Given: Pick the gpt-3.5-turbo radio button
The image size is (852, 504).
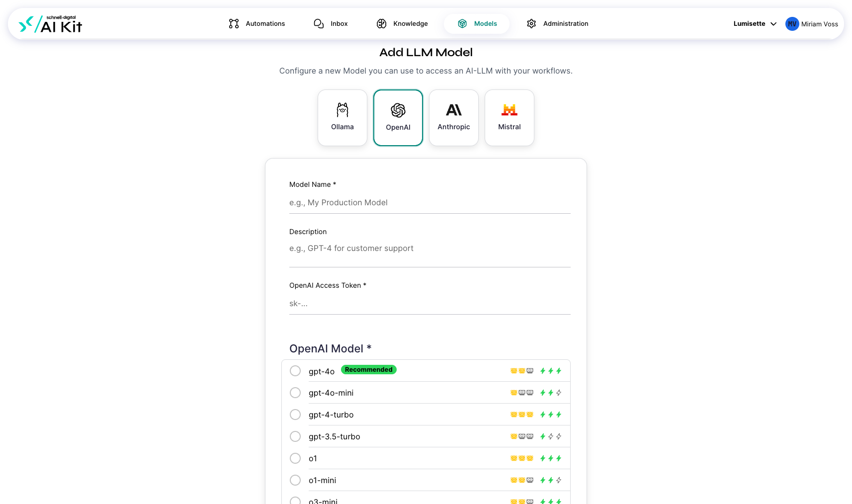Looking at the screenshot, I should pyautogui.click(x=295, y=436).
